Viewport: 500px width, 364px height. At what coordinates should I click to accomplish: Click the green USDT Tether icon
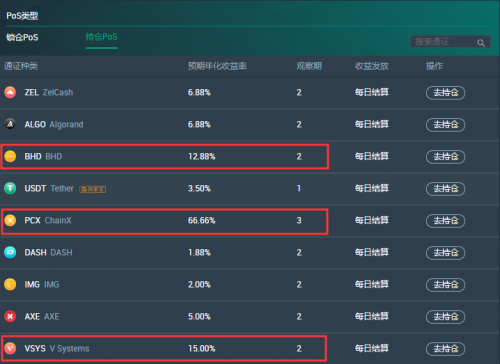[10, 188]
